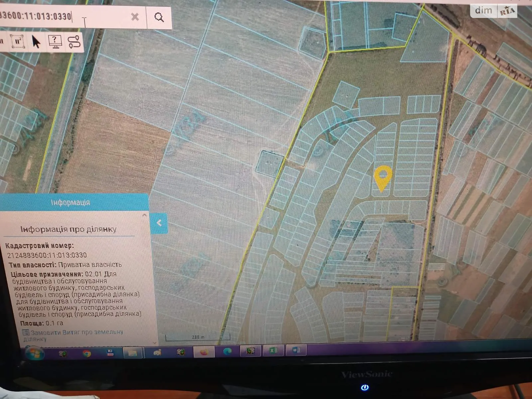Screen dimensions: 532x399
Task: Open the Інформація panel tab
Action: coord(70,202)
